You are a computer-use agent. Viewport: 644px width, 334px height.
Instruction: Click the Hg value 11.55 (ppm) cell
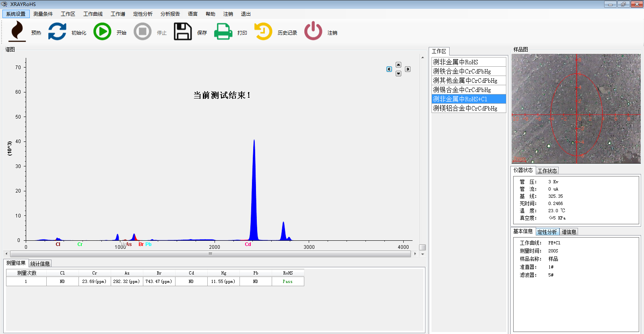click(223, 281)
